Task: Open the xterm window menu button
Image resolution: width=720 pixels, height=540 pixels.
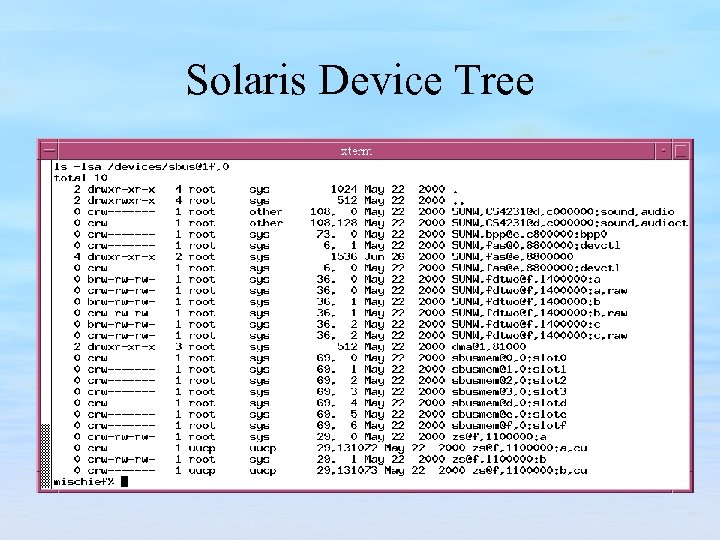Action: coord(49,151)
